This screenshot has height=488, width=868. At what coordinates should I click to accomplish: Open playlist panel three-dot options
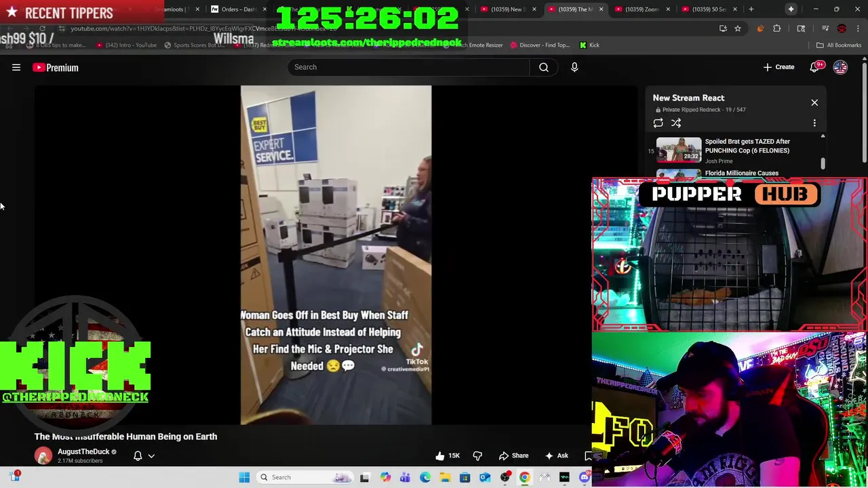point(814,123)
